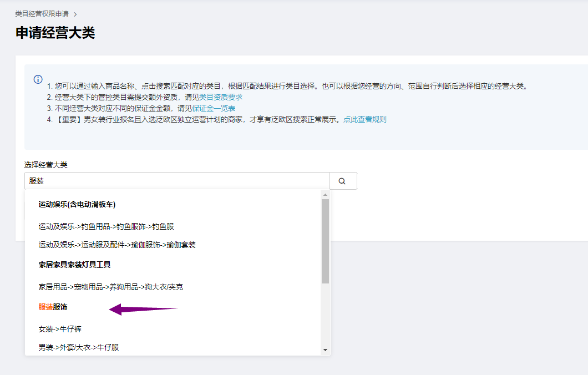The height and width of the screenshot is (375, 588).
Task: Open the 类目资质要求 link
Action: (x=221, y=97)
